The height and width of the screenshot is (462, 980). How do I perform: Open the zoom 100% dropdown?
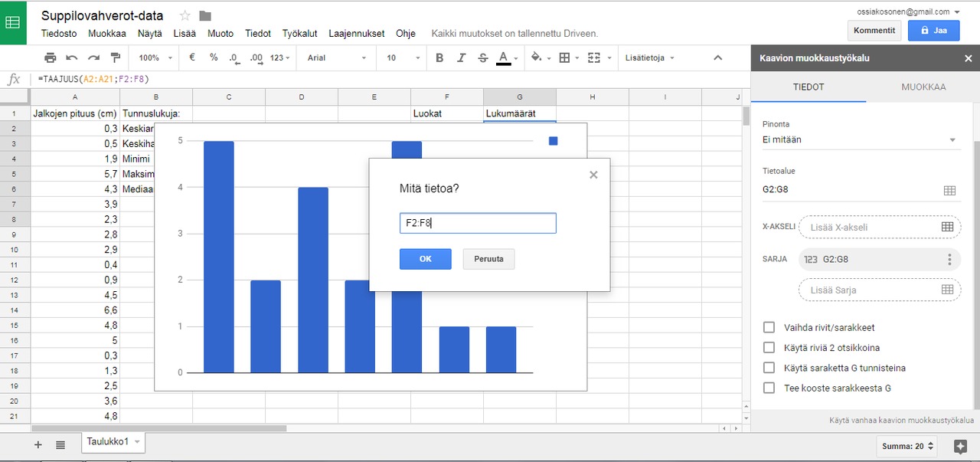pos(154,57)
